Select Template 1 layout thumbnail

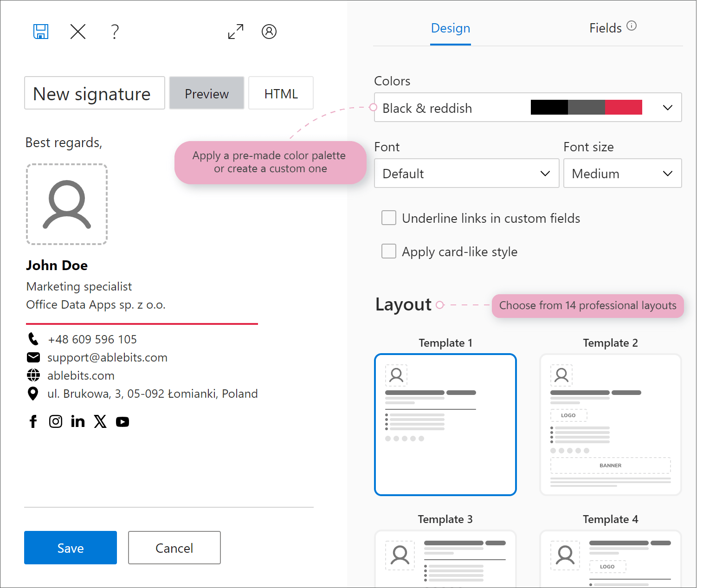[x=445, y=425]
